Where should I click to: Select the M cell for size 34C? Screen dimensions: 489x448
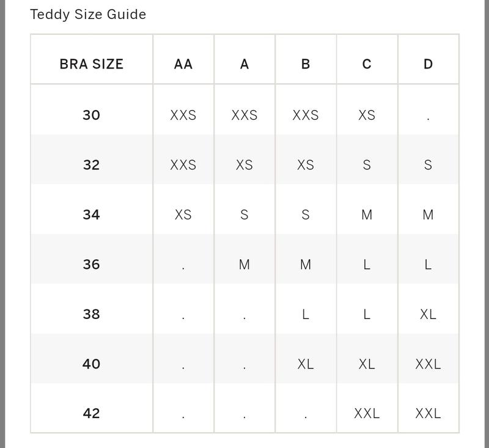tap(367, 215)
